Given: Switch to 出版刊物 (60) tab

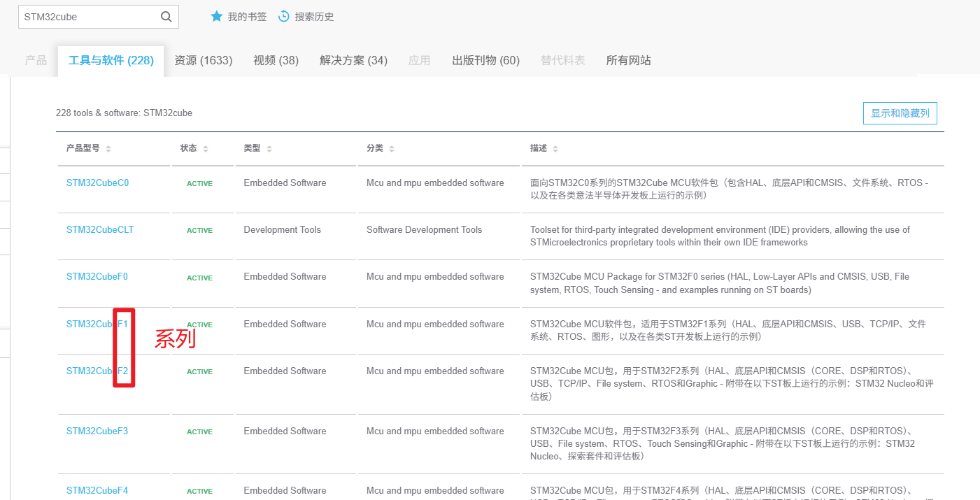Looking at the screenshot, I should point(485,61).
